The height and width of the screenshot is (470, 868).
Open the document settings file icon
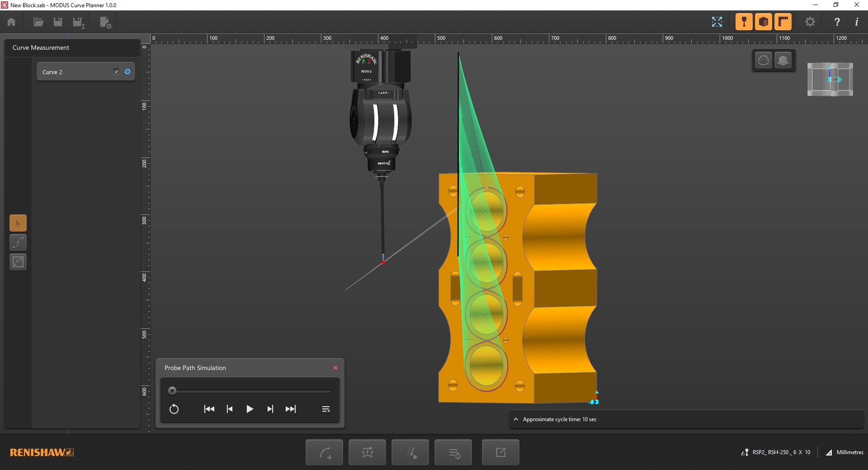[x=105, y=22]
